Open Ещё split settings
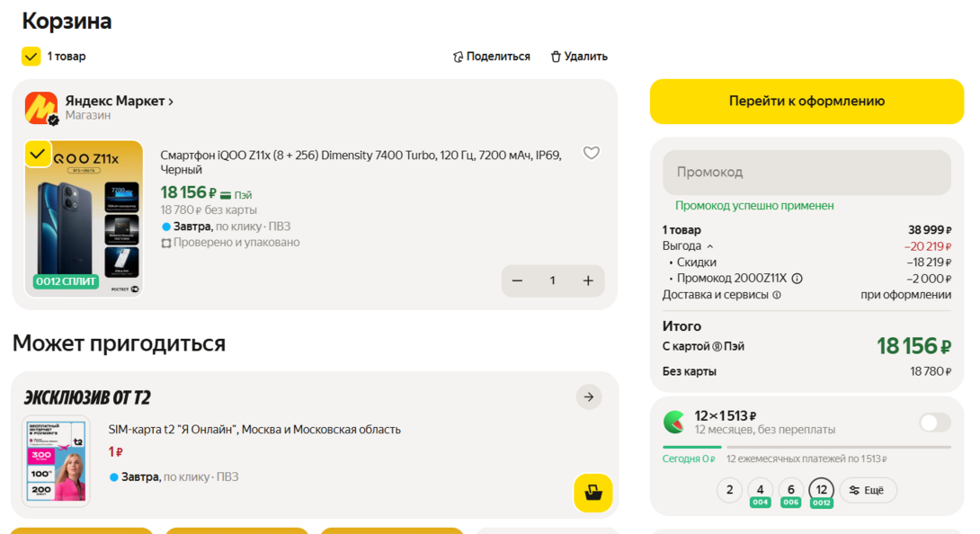This screenshot has width=980, height=534. 869,490
